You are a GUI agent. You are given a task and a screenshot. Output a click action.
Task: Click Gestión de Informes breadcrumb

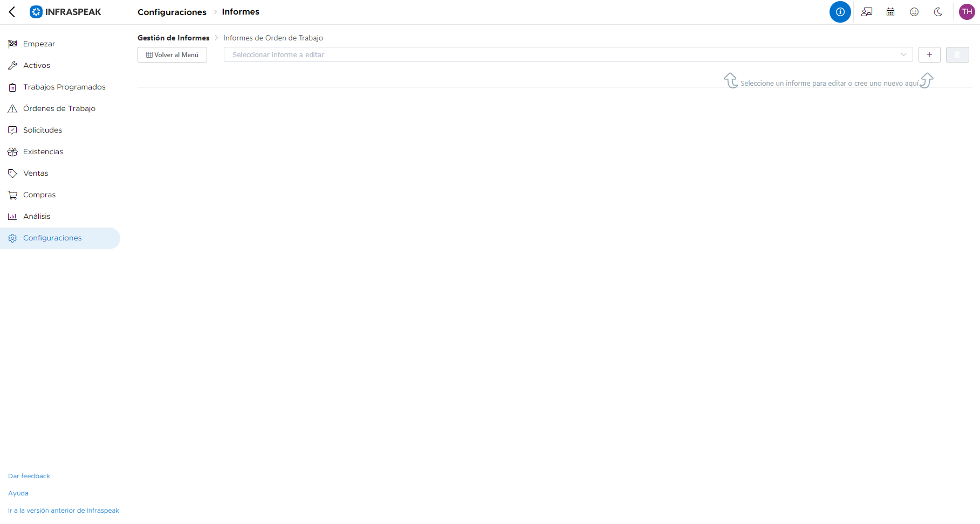pos(173,38)
